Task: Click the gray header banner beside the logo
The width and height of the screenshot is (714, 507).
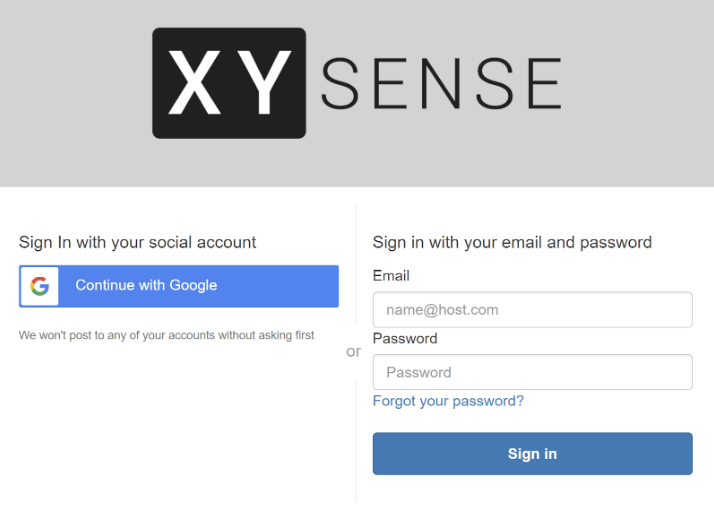Action: point(638,91)
